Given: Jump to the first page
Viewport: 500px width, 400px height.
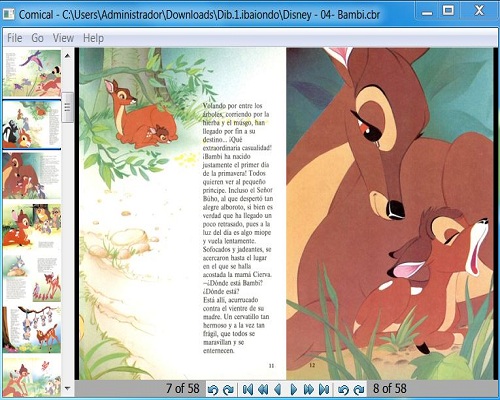Looking at the screenshot, I should 247,389.
